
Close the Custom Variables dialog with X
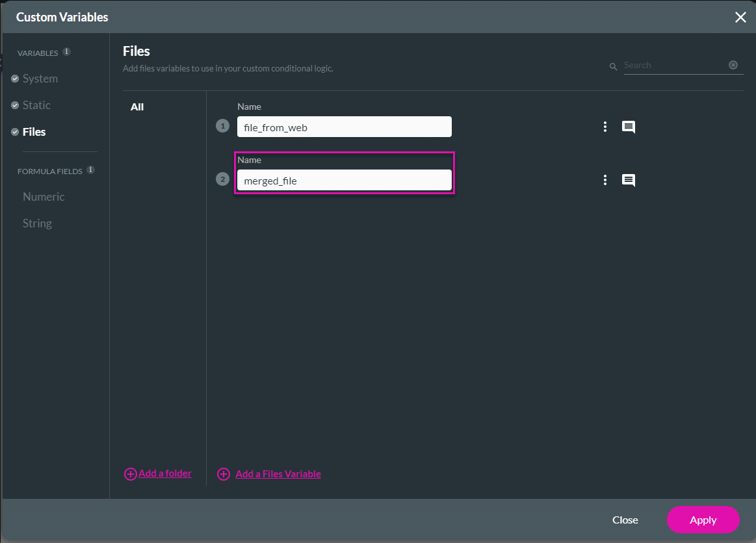(740, 18)
